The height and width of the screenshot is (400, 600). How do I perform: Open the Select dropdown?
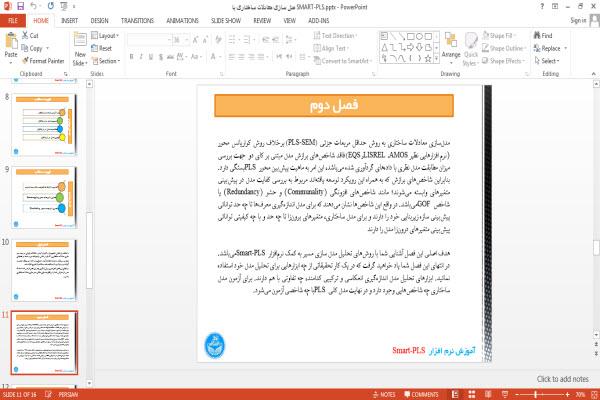pyautogui.click(x=547, y=61)
